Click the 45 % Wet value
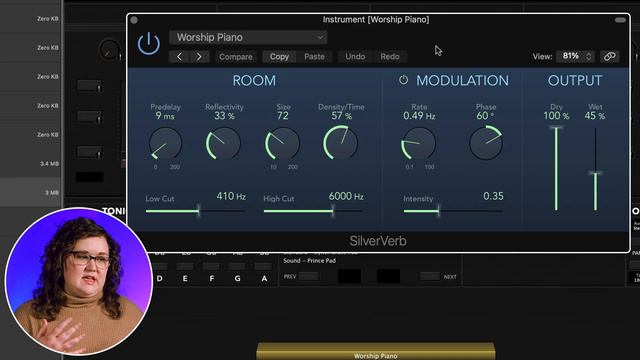The height and width of the screenshot is (360, 640). pos(595,116)
